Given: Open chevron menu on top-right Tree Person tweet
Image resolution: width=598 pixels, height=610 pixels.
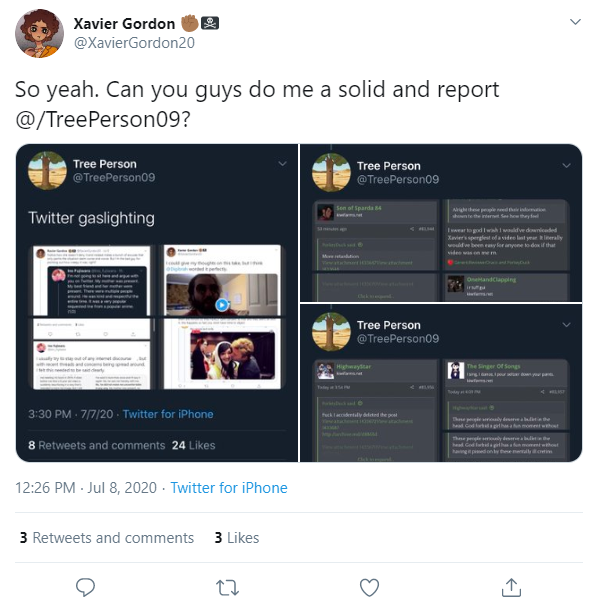Looking at the screenshot, I should (x=566, y=166).
